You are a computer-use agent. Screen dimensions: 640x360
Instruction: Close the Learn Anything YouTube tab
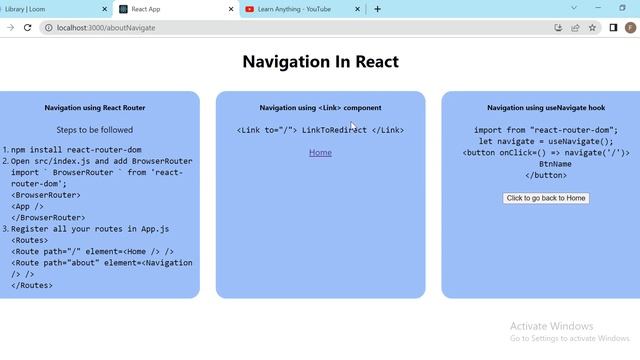coord(358,9)
